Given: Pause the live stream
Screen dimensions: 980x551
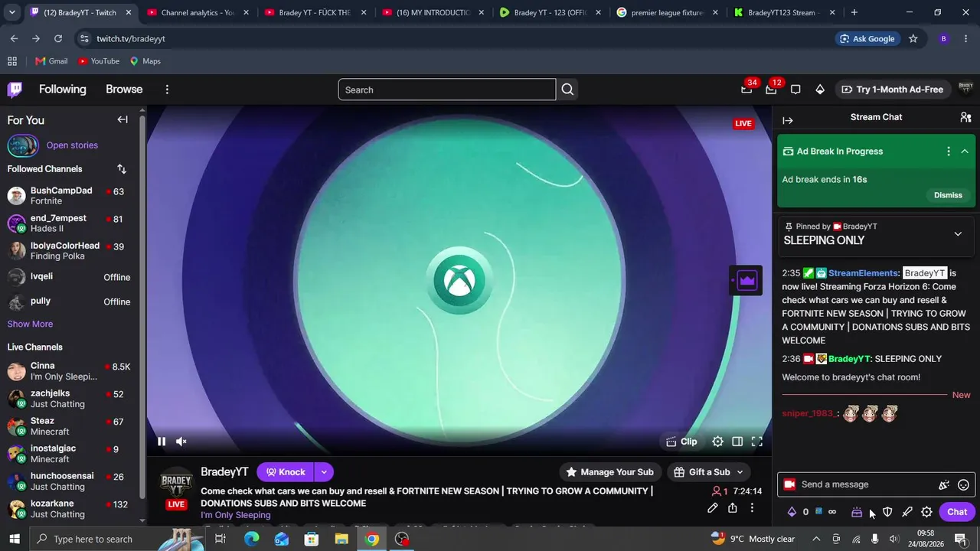Looking at the screenshot, I should click(162, 442).
